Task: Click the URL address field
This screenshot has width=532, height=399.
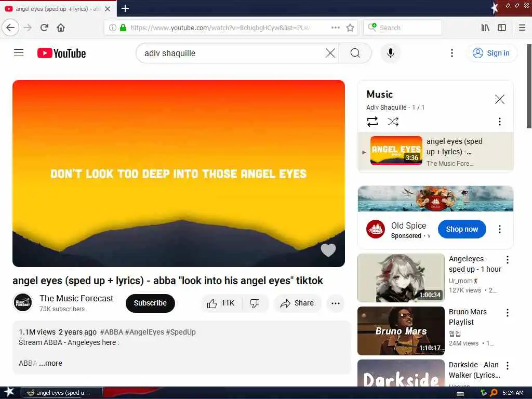Action: tap(220, 28)
